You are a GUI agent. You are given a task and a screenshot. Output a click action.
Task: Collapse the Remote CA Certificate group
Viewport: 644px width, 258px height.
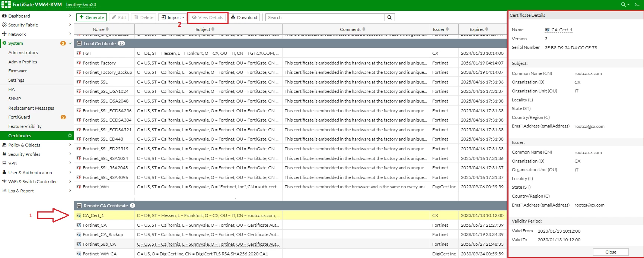point(79,206)
